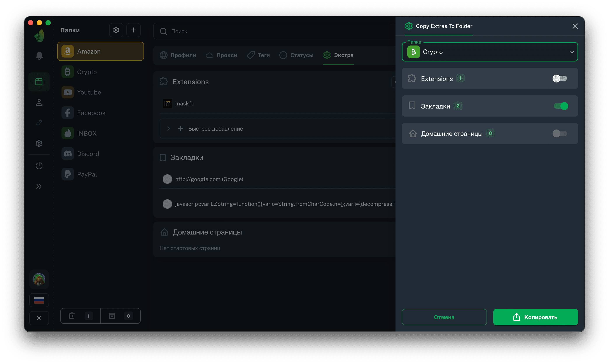This screenshot has width=609, height=364.
Task: Click the folder settings gear next to Папки
Action: point(116,30)
